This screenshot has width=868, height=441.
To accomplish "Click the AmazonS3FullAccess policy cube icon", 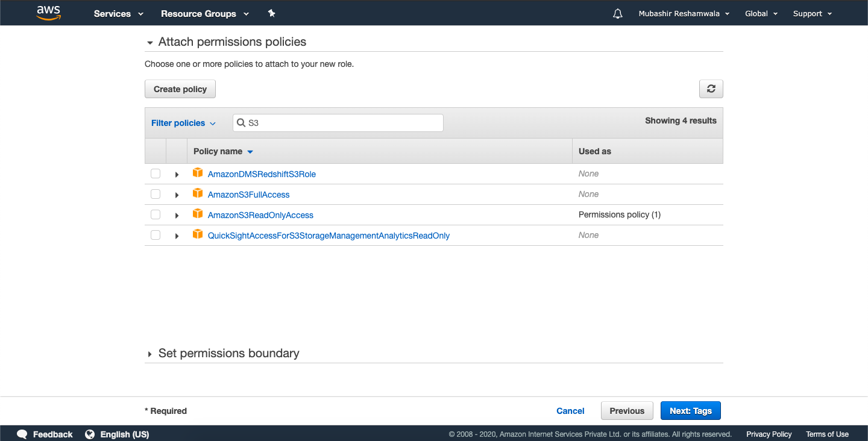I will point(198,194).
